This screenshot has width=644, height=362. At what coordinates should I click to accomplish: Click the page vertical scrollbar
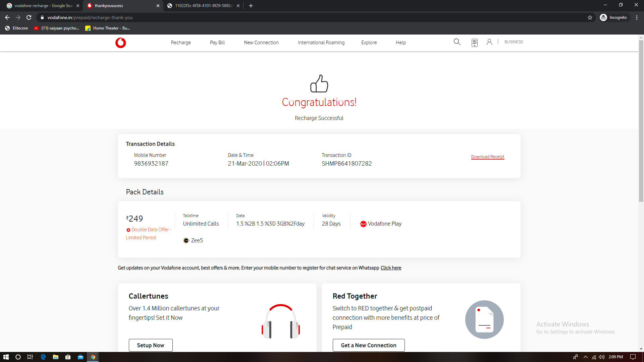(x=641, y=121)
